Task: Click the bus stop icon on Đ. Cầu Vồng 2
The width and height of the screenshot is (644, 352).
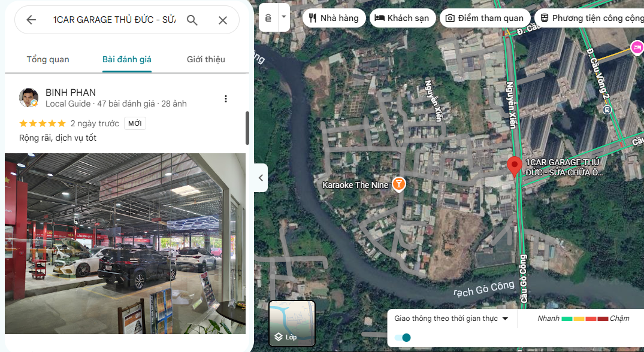Action: point(607,110)
